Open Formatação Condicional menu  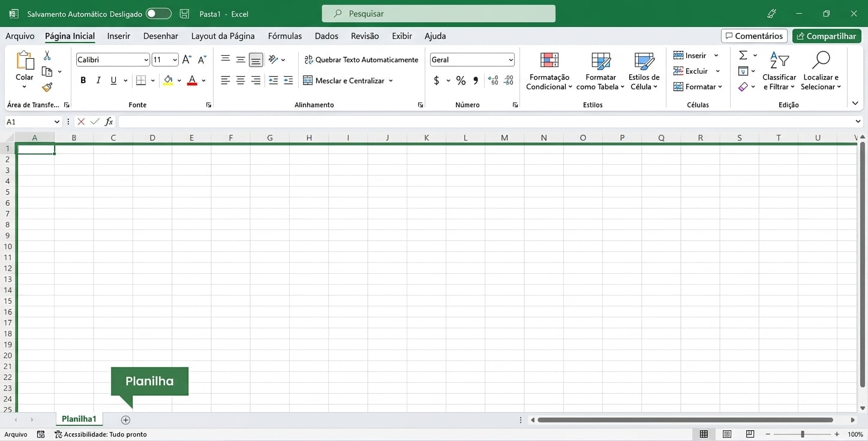pos(549,71)
